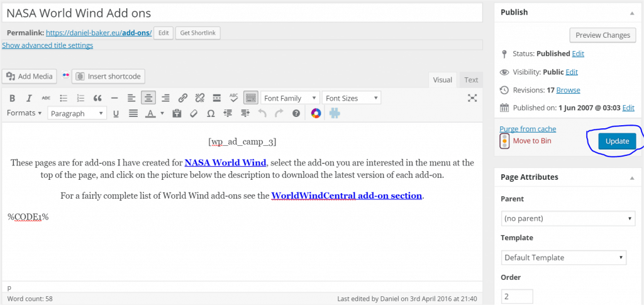The image size is (644, 305).
Task: Clear formatting with the eraser icon
Action: click(x=194, y=113)
